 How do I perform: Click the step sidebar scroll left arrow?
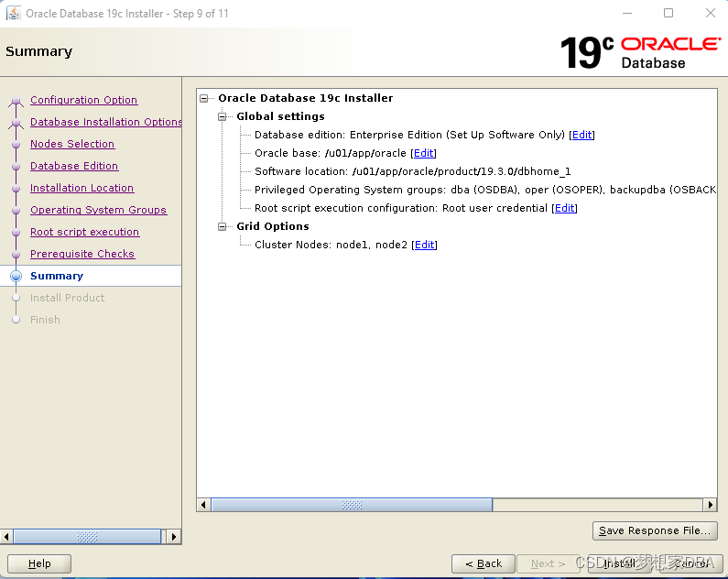pos(6,537)
